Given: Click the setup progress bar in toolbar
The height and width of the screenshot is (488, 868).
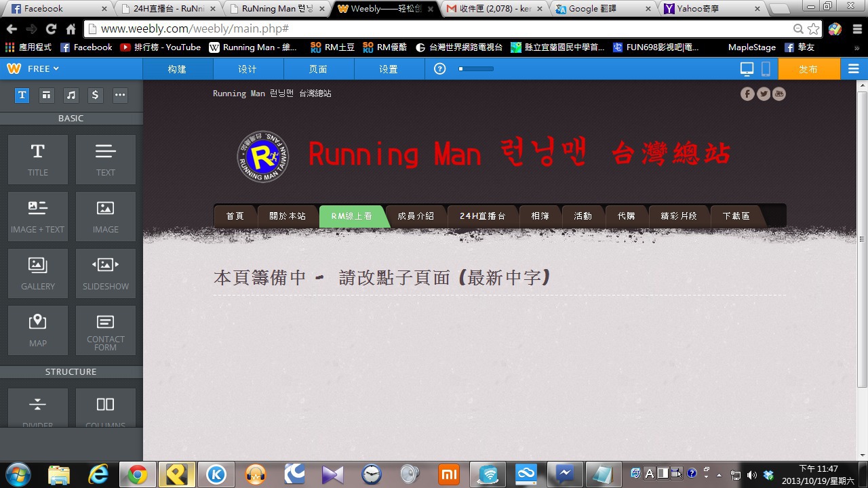Looking at the screenshot, I should [x=476, y=69].
